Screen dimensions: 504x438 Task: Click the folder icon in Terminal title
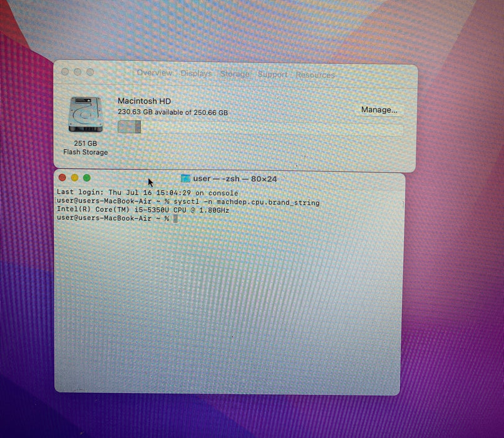[x=185, y=178]
